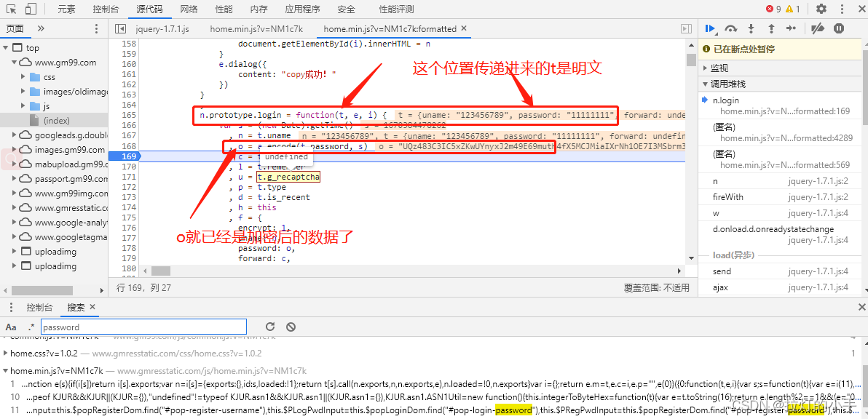Toggle pause on exceptions button

tap(839, 29)
